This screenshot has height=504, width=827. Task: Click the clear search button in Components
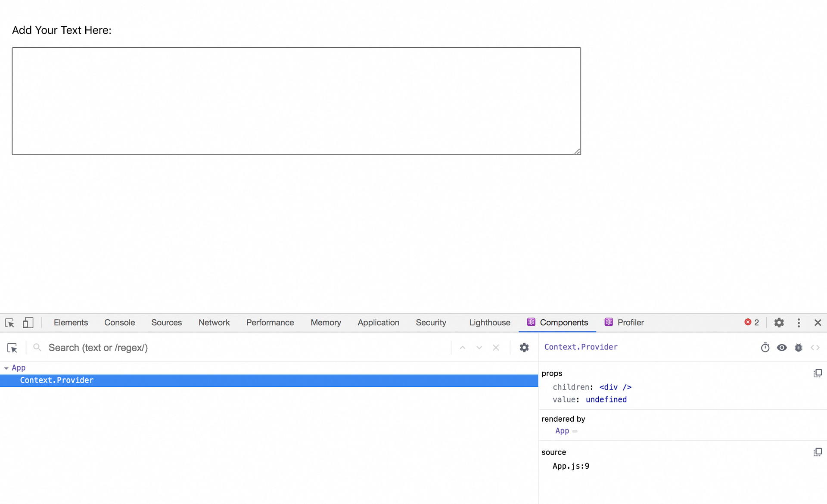[x=496, y=348]
